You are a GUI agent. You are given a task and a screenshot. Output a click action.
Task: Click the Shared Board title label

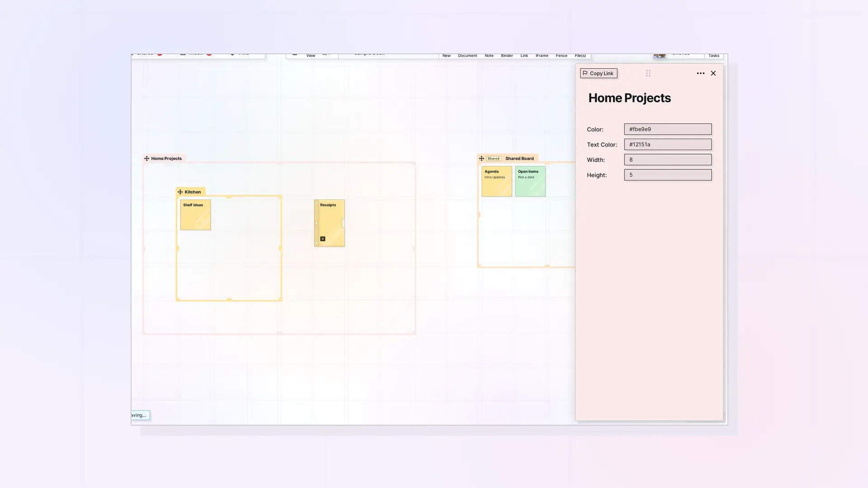[x=519, y=159]
